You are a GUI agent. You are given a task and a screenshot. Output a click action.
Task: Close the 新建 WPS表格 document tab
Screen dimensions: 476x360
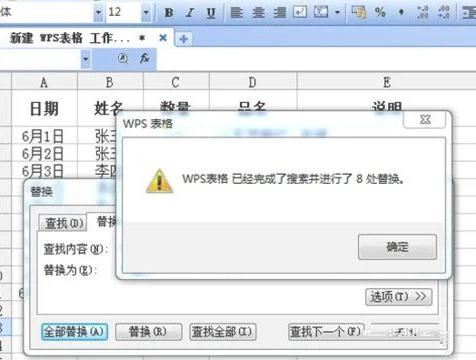coord(163,38)
